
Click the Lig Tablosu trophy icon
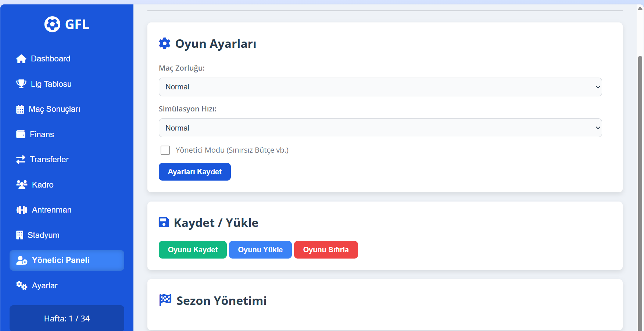click(21, 84)
